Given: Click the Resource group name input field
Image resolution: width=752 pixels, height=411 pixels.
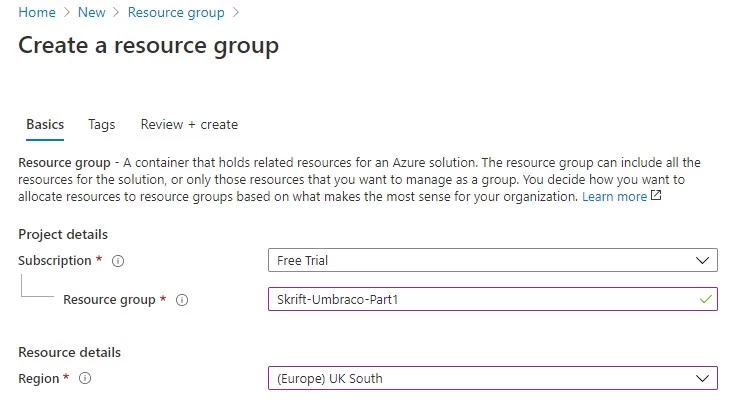Looking at the screenshot, I should tap(493, 299).
